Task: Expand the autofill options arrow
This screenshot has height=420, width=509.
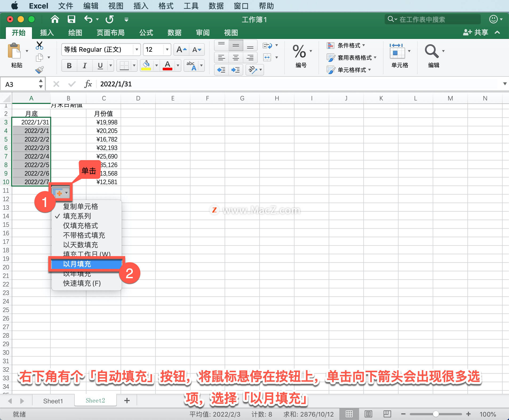Action: pos(67,192)
